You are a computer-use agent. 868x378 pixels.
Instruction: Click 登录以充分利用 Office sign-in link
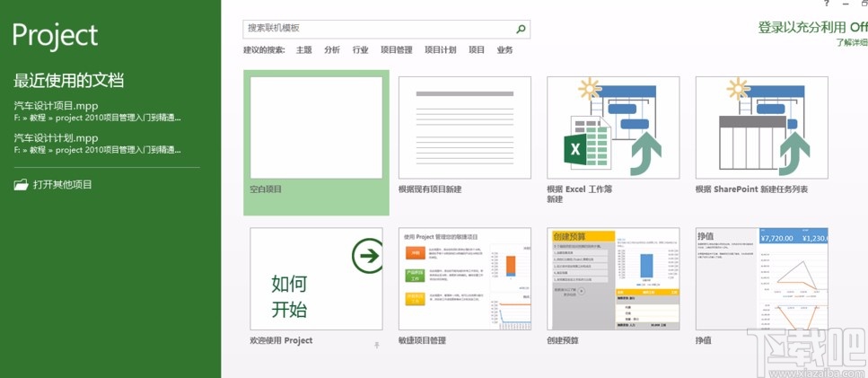pos(812,27)
